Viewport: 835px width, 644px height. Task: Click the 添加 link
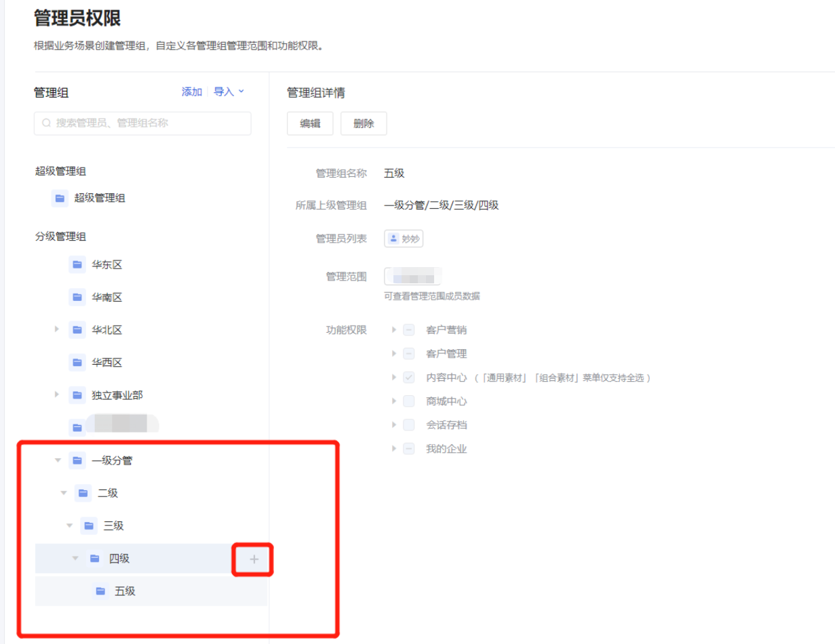[192, 92]
